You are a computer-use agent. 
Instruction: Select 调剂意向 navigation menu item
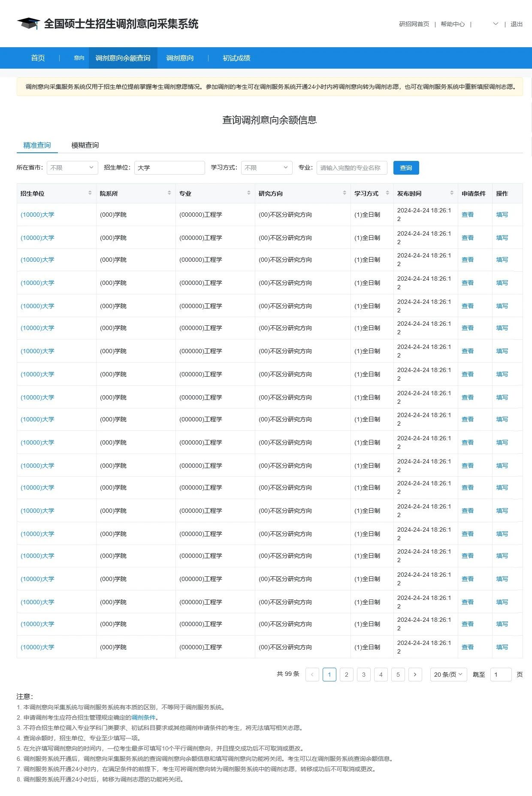click(180, 58)
